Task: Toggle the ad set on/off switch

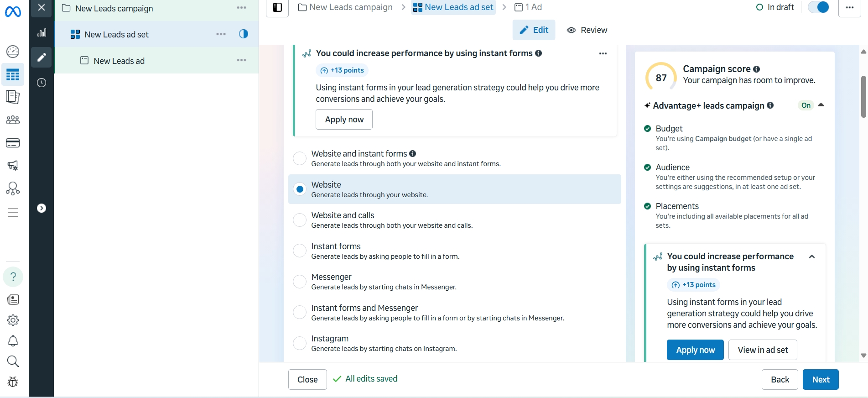Action: coord(818,7)
